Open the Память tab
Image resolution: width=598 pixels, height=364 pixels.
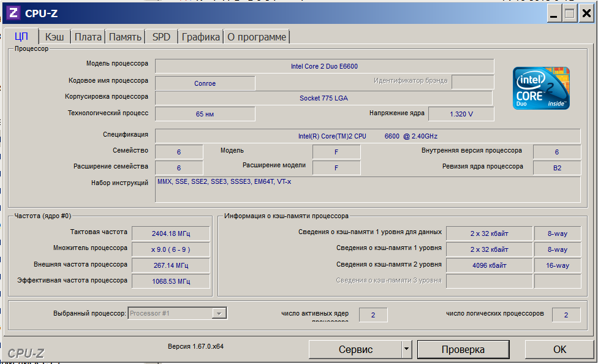tap(125, 37)
